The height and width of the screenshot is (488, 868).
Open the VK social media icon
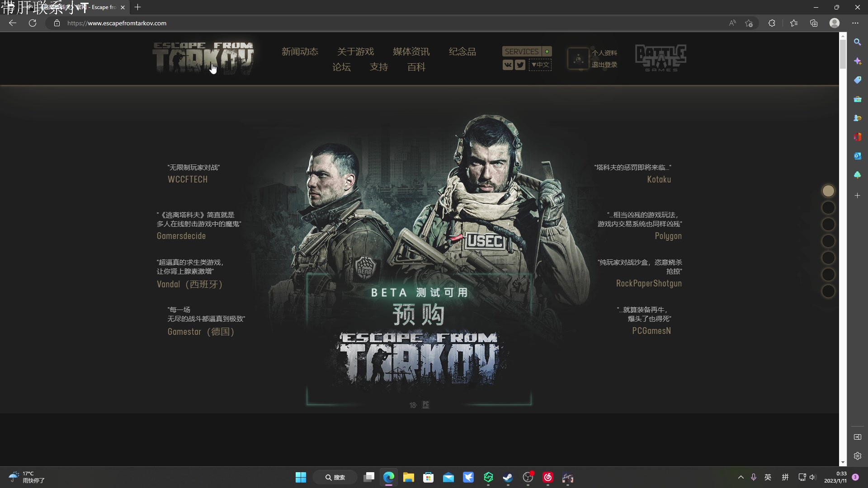pos(508,65)
